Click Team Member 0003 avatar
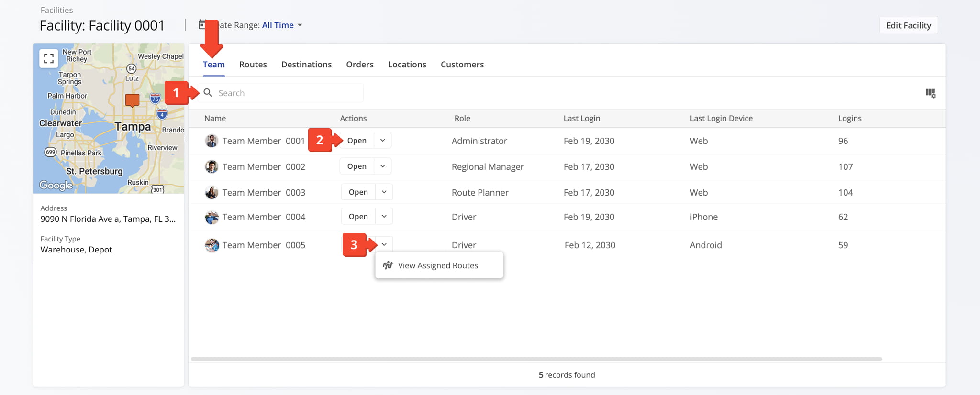 click(211, 193)
